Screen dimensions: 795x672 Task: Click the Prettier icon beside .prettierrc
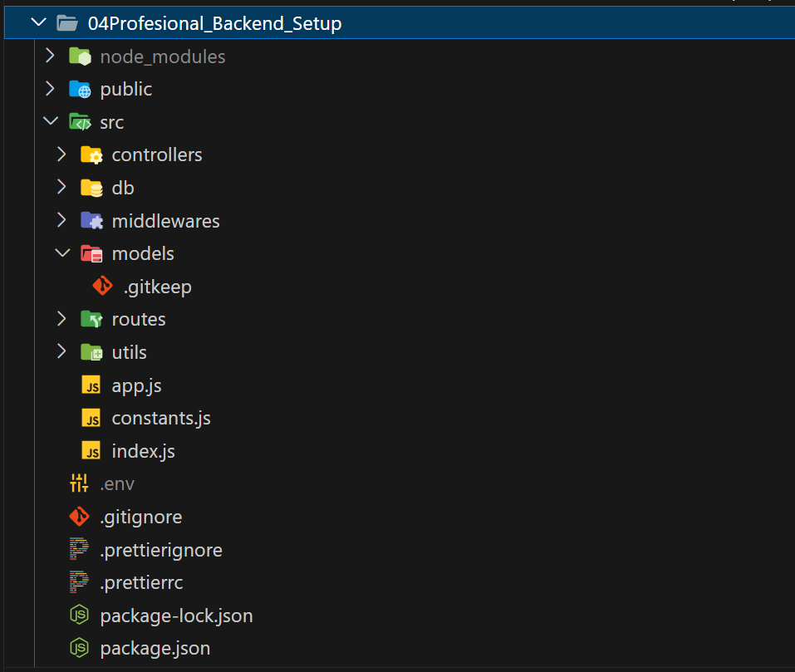point(79,581)
